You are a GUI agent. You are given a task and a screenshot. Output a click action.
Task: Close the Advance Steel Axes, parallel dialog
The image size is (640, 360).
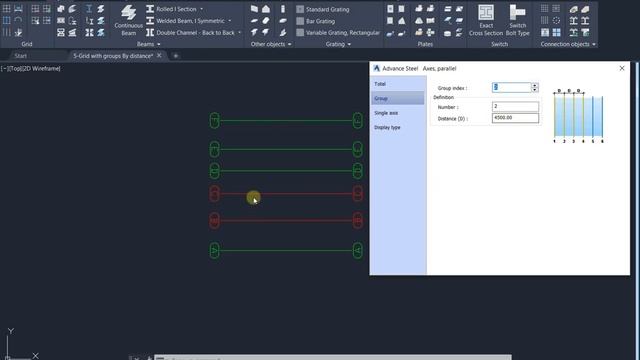click(622, 68)
